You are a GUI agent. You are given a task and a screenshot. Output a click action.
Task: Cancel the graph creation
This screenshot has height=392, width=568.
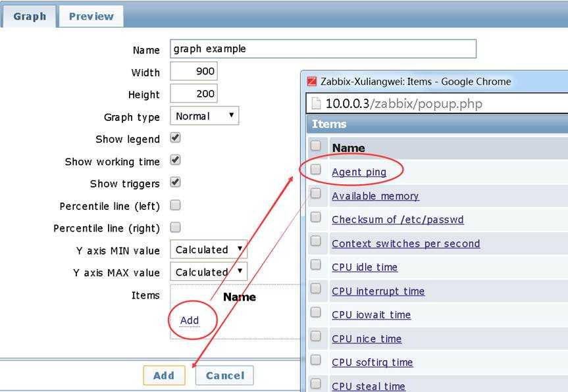(x=224, y=376)
